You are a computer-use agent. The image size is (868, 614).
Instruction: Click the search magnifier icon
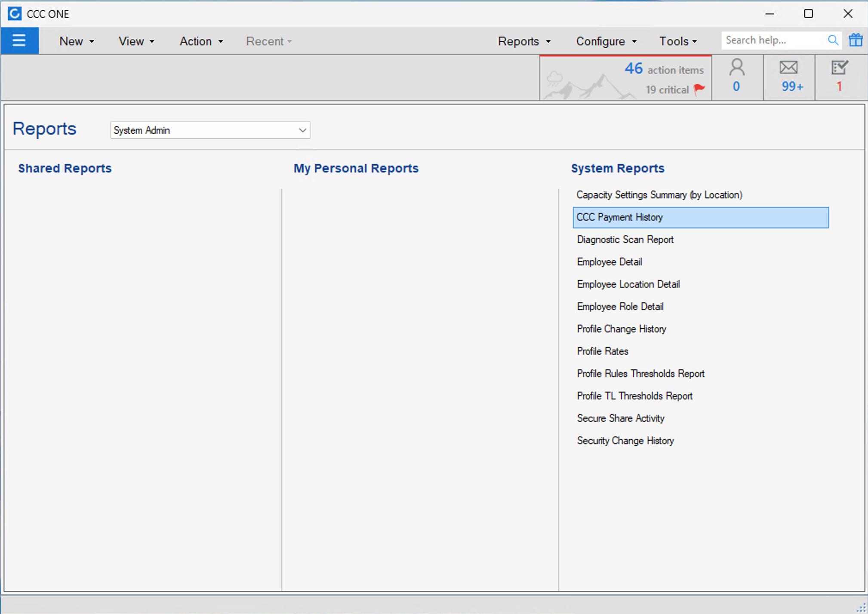833,40
